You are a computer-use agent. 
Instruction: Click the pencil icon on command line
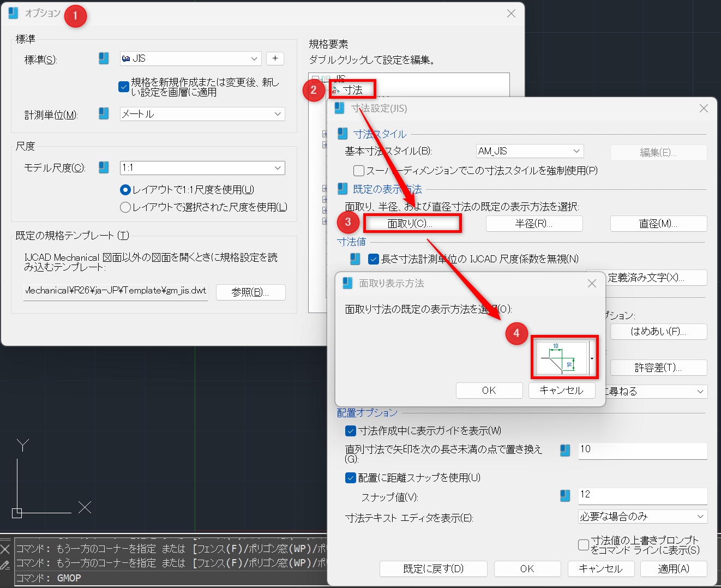point(5,565)
